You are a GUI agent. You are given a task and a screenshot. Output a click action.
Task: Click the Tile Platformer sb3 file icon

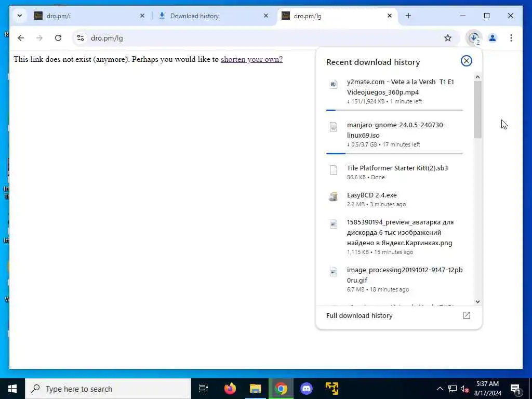pos(334,170)
